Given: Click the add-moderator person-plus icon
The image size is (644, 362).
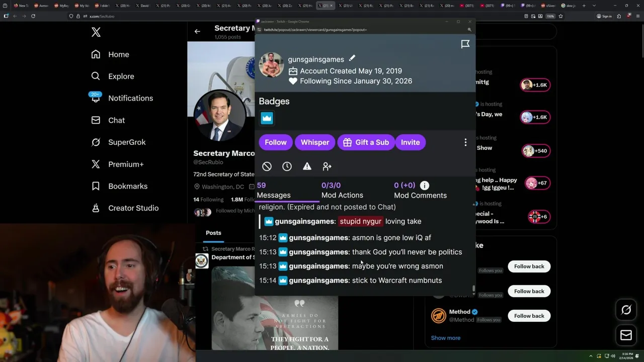Looking at the screenshot, I should point(327,166).
